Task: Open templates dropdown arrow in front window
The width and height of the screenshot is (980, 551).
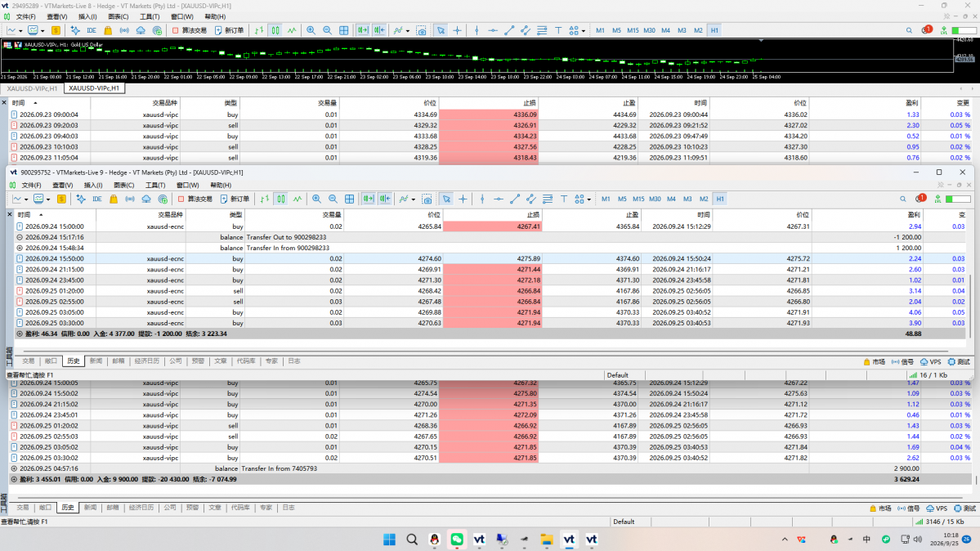Action: pyautogui.click(x=47, y=199)
